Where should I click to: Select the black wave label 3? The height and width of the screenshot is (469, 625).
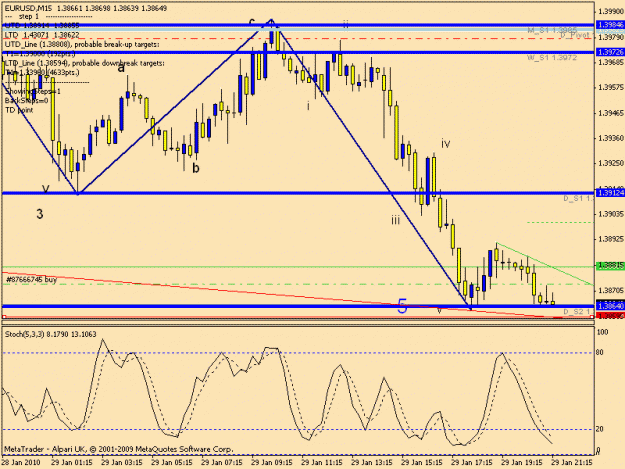39,214
